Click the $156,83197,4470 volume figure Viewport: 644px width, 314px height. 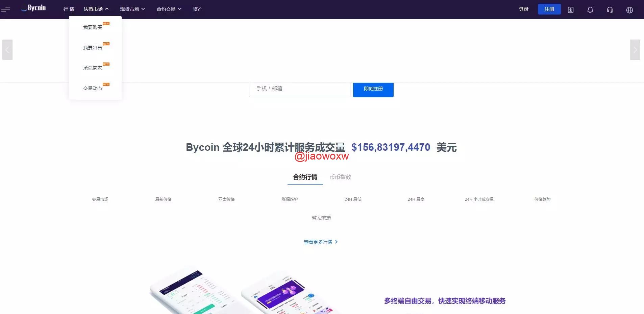pyautogui.click(x=391, y=147)
